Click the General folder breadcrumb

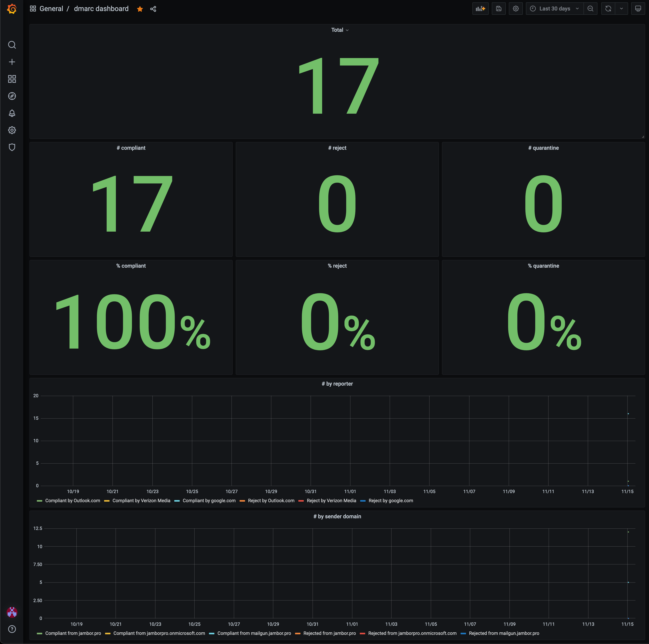pyautogui.click(x=51, y=9)
